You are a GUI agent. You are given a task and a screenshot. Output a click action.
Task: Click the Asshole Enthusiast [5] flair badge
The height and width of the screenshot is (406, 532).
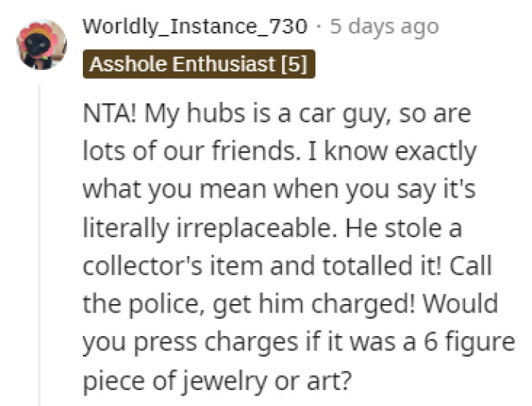point(198,64)
